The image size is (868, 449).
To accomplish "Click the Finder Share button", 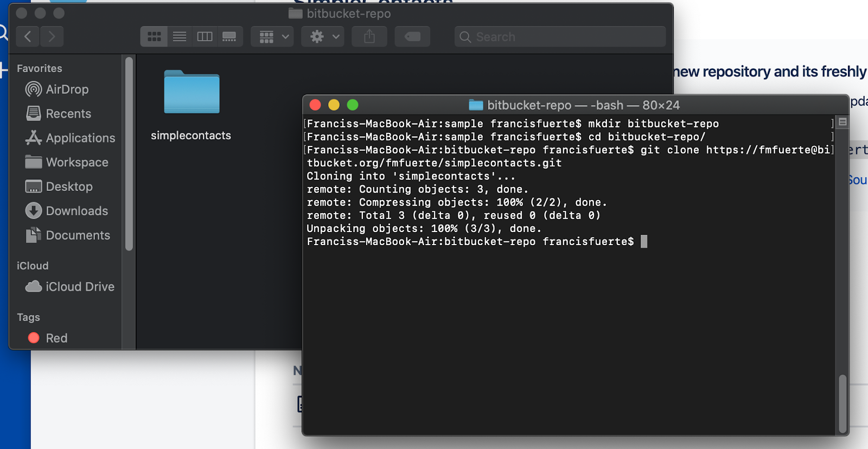I will click(x=369, y=36).
